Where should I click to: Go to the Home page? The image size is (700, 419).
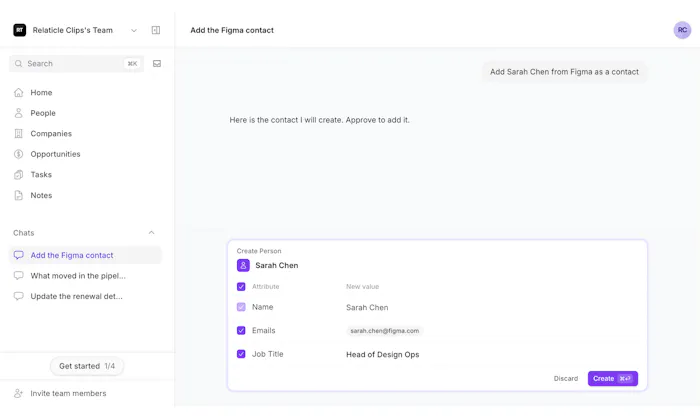coord(42,92)
